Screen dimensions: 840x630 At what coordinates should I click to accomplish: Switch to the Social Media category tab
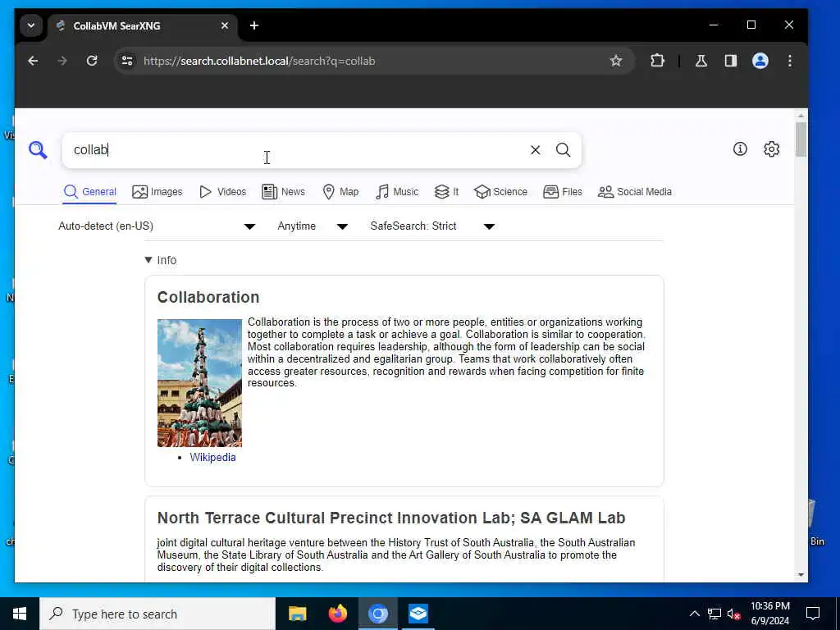click(x=635, y=192)
